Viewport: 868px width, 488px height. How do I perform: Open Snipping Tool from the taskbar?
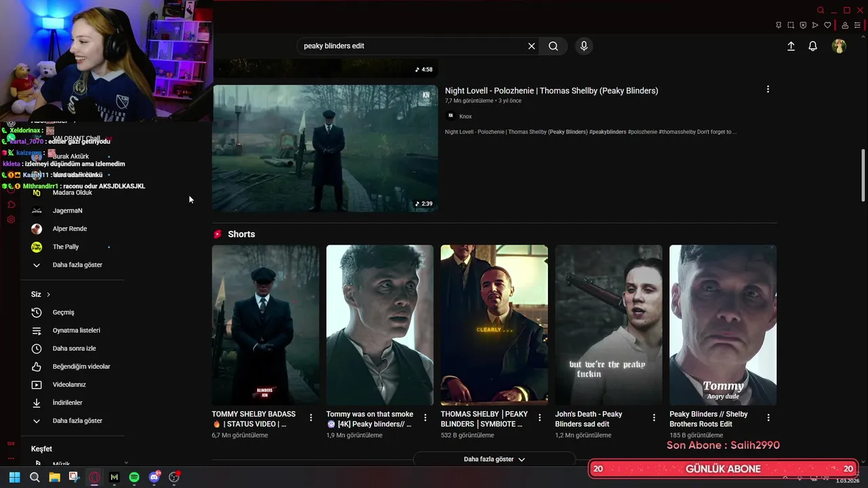click(74, 477)
